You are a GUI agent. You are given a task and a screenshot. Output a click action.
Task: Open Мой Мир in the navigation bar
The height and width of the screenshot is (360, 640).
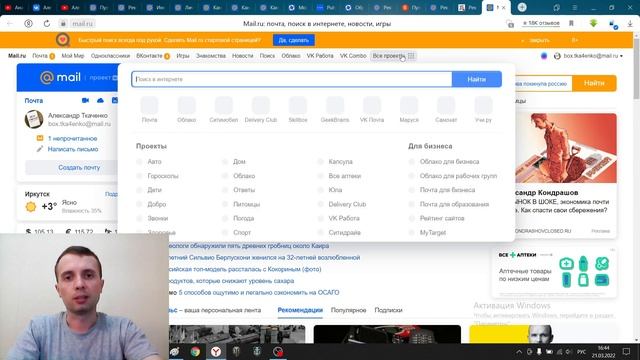73,56
